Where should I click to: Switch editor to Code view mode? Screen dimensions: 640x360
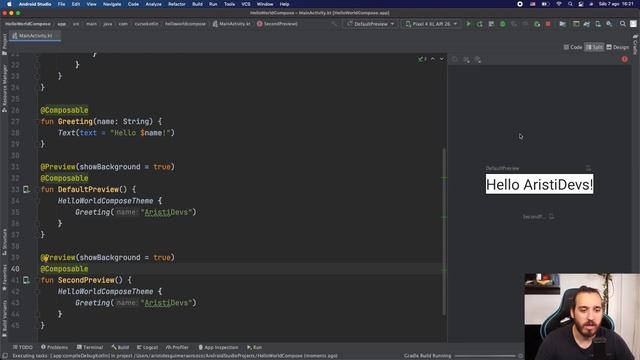[573, 47]
